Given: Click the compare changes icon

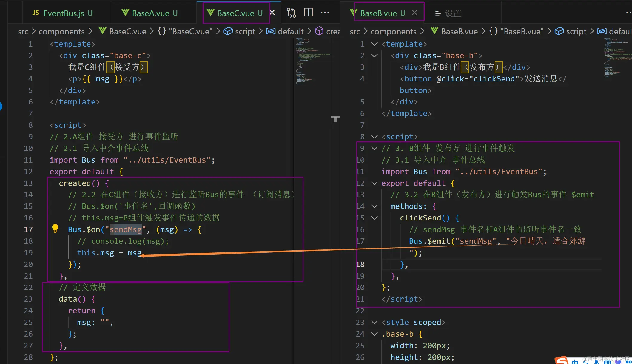Looking at the screenshot, I should coord(291,13).
